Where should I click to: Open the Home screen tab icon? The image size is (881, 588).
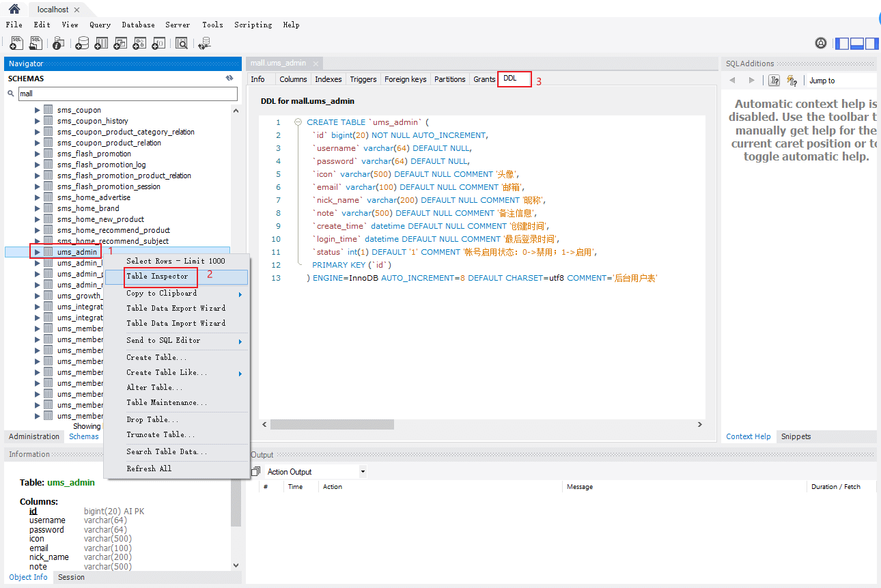point(14,9)
